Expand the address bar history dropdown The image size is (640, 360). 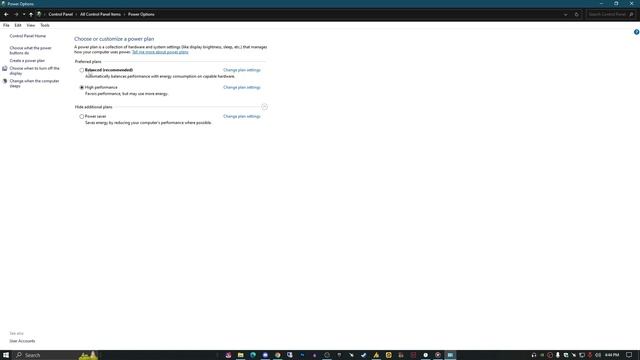pyautogui.click(x=566, y=14)
